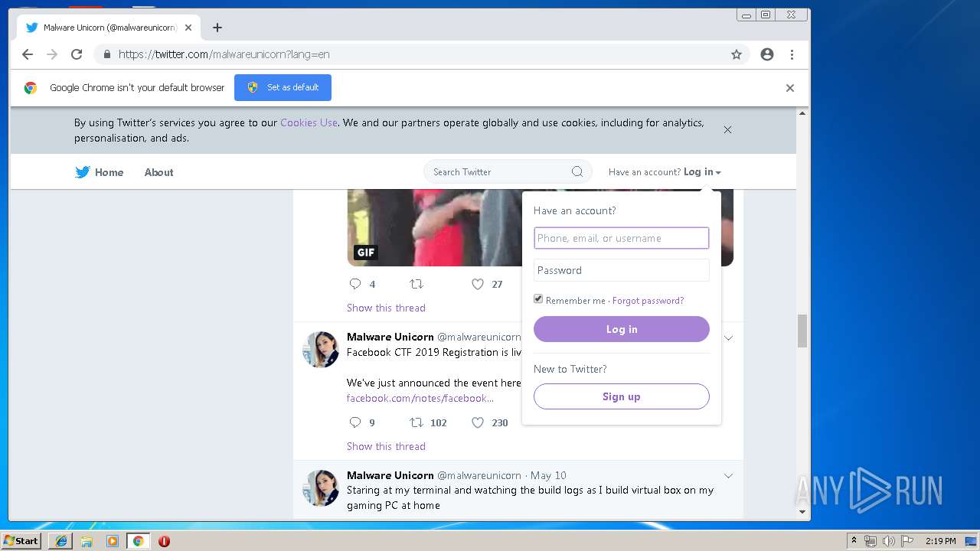The width and height of the screenshot is (980, 551).
Task: Open the About menu item
Action: coord(158,172)
